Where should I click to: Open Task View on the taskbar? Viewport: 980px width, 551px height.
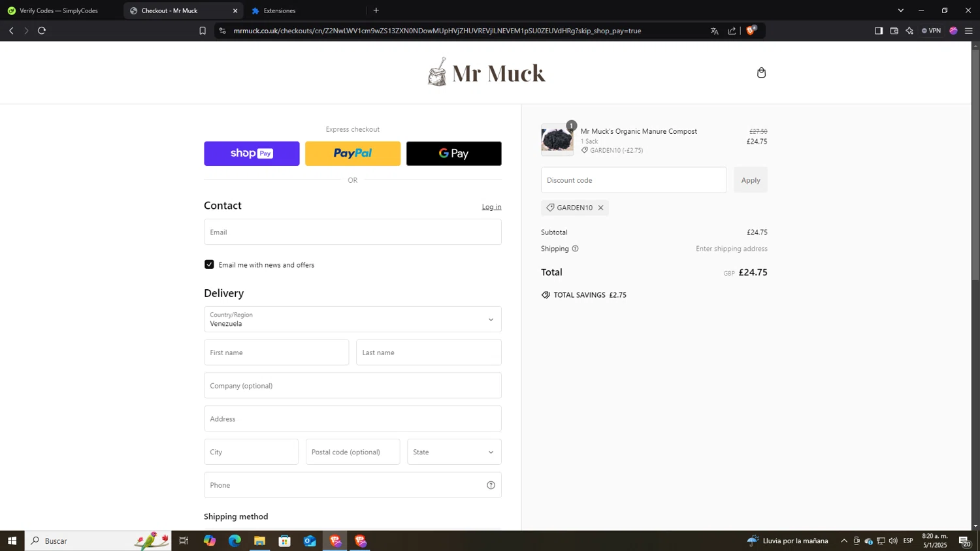click(x=184, y=541)
